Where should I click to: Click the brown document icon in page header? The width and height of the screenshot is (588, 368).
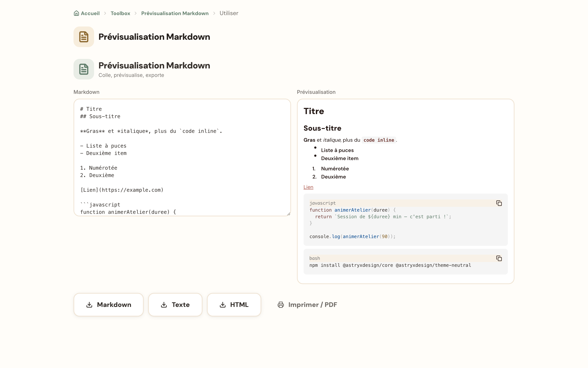(x=84, y=37)
